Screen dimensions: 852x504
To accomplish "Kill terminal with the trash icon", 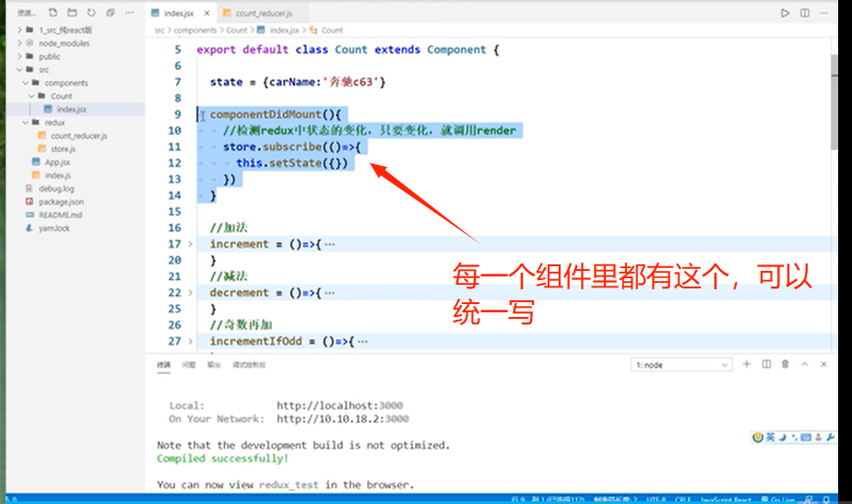I will pos(786,364).
